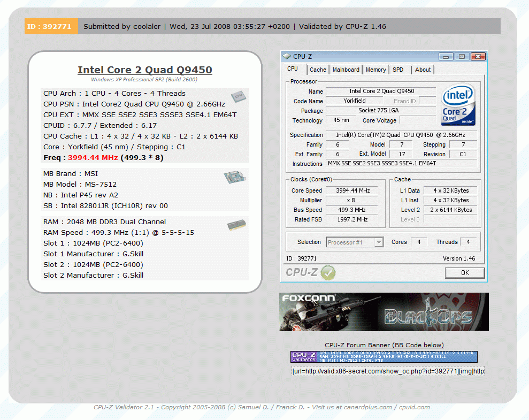Viewport: 529px width, 420px height.
Task: Open the Memory tab
Action: (375, 70)
